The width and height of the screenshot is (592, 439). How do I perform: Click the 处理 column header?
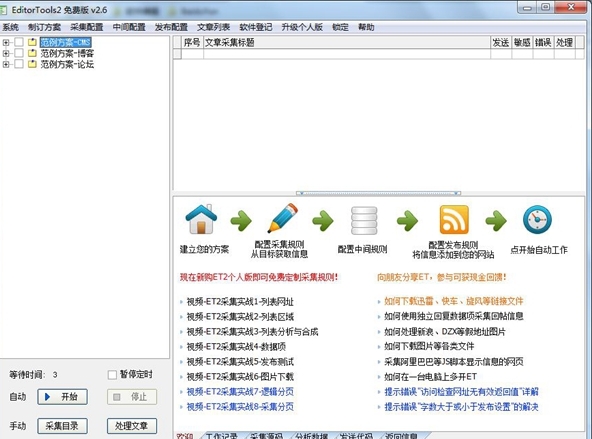[x=564, y=43]
